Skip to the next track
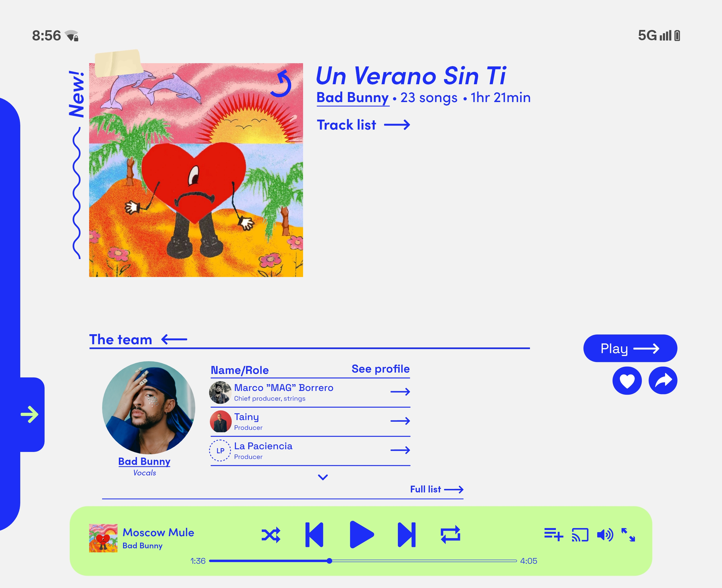722x588 pixels. (x=407, y=535)
